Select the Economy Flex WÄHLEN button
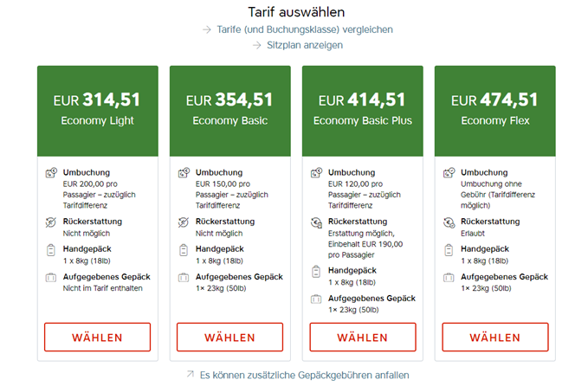Image resolution: width=588 pixels, height=386 pixels. pyautogui.click(x=495, y=338)
